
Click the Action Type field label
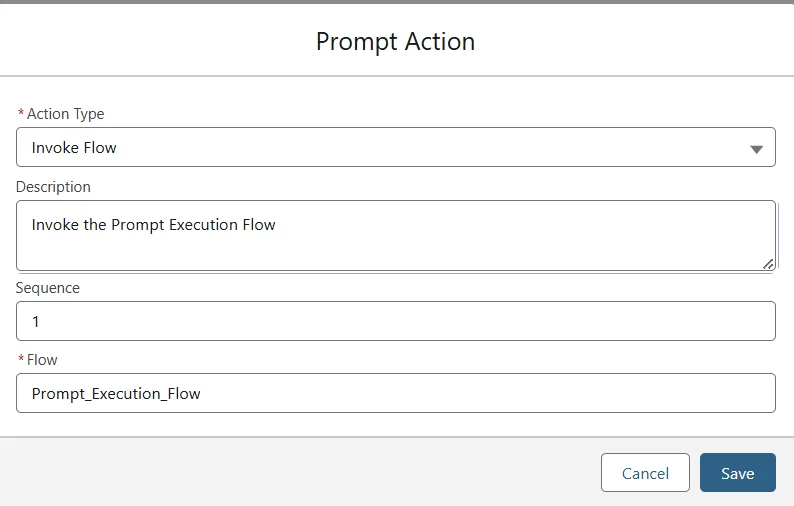65,114
